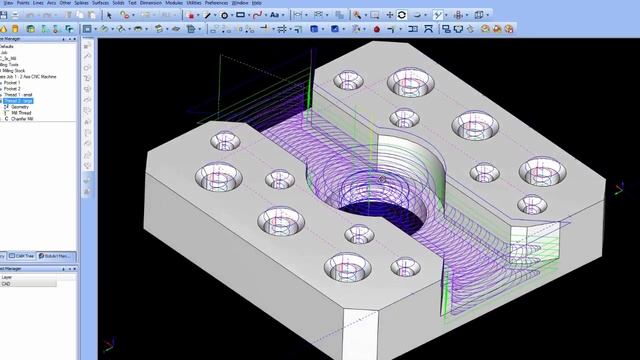Click the red droplet icon
Viewport: 640px width, 360px height.
(x=377, y=29)
